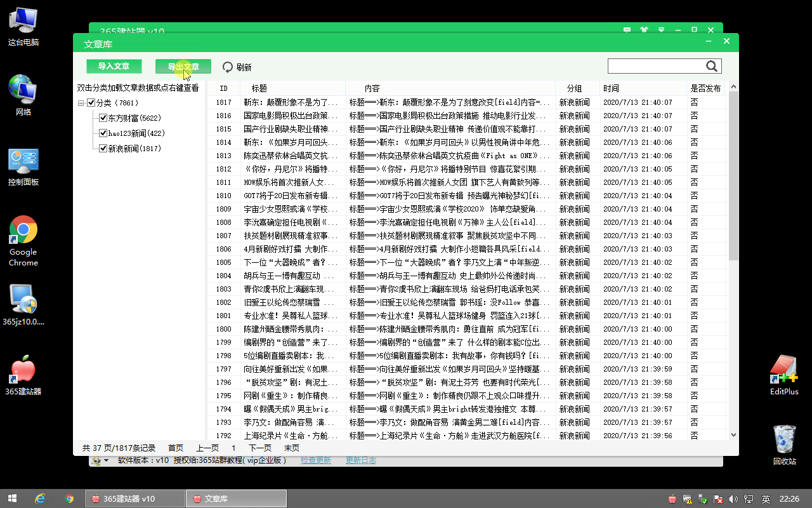Image resolution: width=812 pixels, height=508 pixels.
Task: Launch Google Chrome from desktop
Action: 23,241
